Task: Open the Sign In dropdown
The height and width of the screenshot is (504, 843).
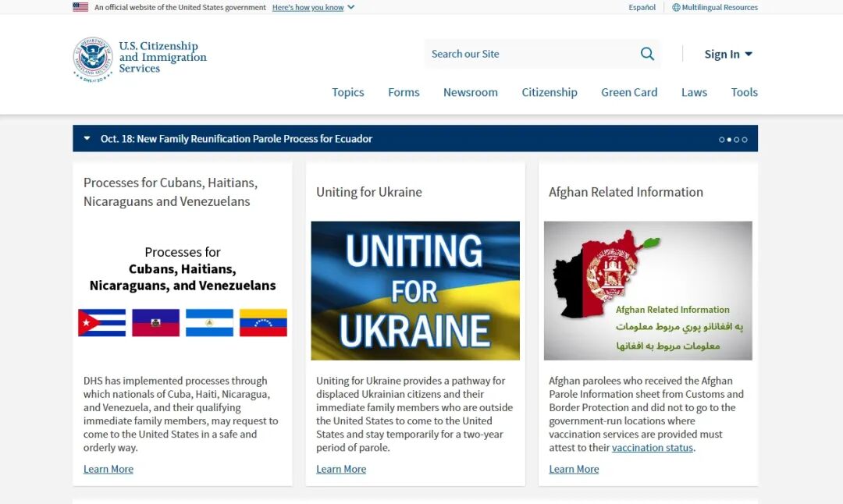Action: (x=728, y=55)
